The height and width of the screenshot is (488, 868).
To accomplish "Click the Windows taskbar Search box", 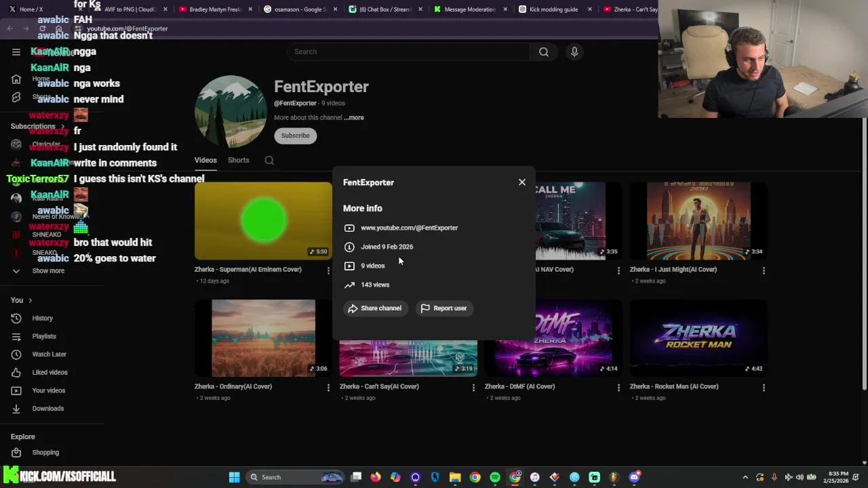I will click(x=295, y=477).
